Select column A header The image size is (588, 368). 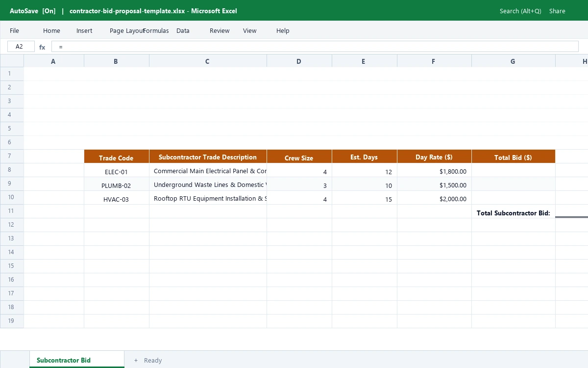(x=54, y=61)
